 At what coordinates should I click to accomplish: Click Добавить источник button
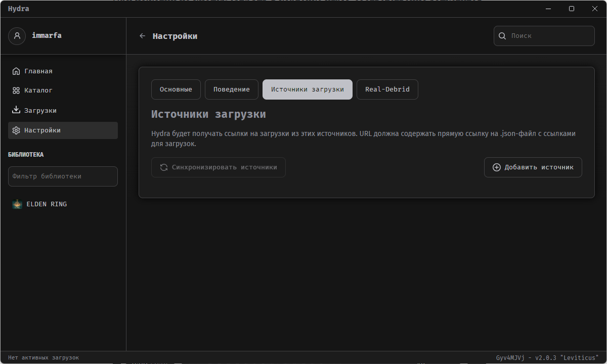click(x=533, y=167)
